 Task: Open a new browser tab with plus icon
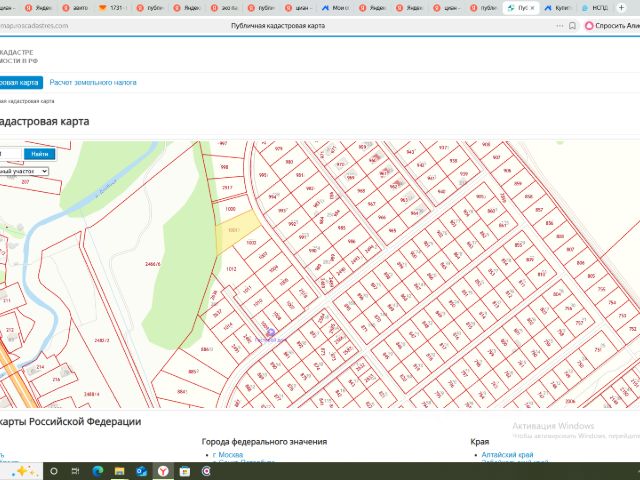pos(621,7)
